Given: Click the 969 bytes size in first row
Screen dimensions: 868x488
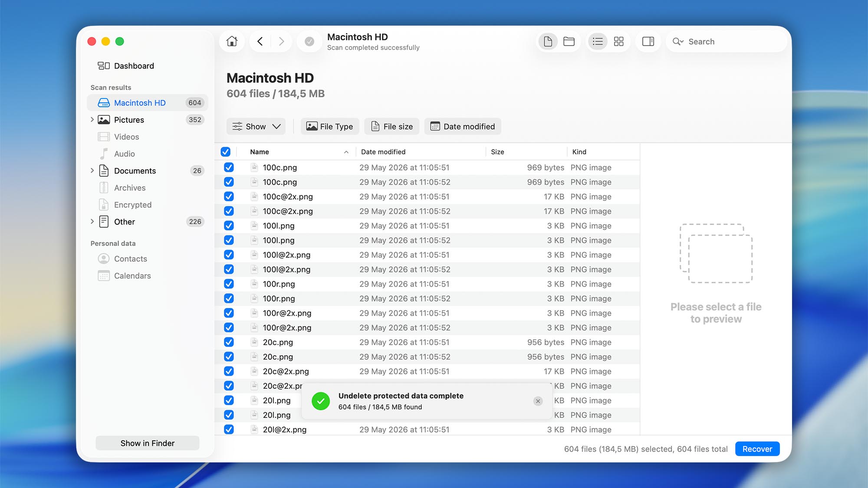Looking at the screenshot, I should [546, 167].
